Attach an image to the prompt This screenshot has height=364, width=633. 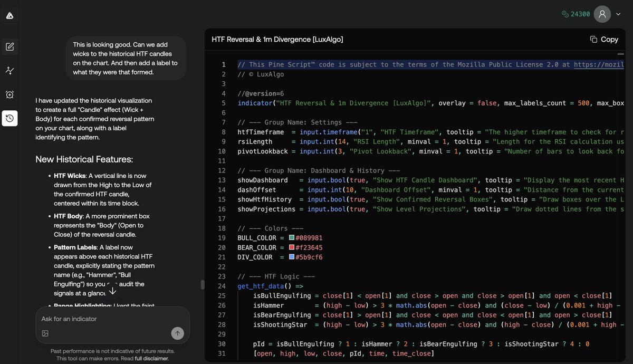[x=45, y=333]
